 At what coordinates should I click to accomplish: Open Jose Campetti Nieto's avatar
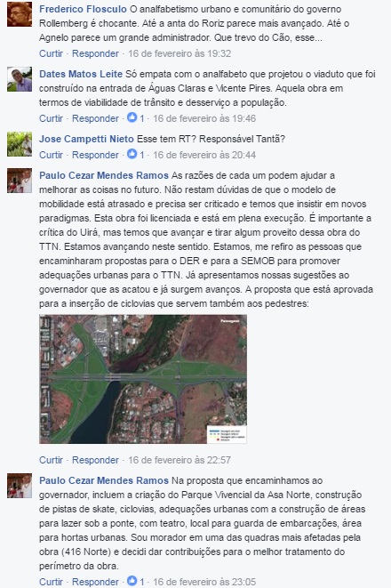tap(20, 144)
